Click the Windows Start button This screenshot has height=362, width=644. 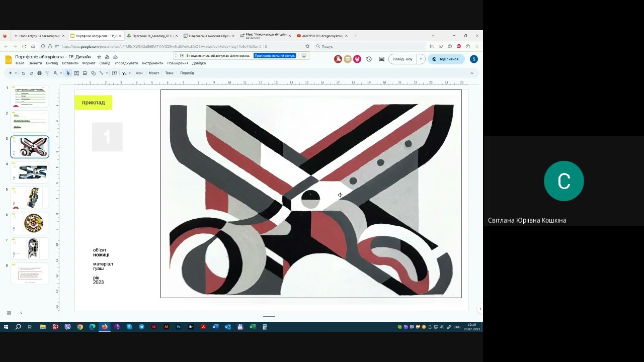click(x=6, y=327)
